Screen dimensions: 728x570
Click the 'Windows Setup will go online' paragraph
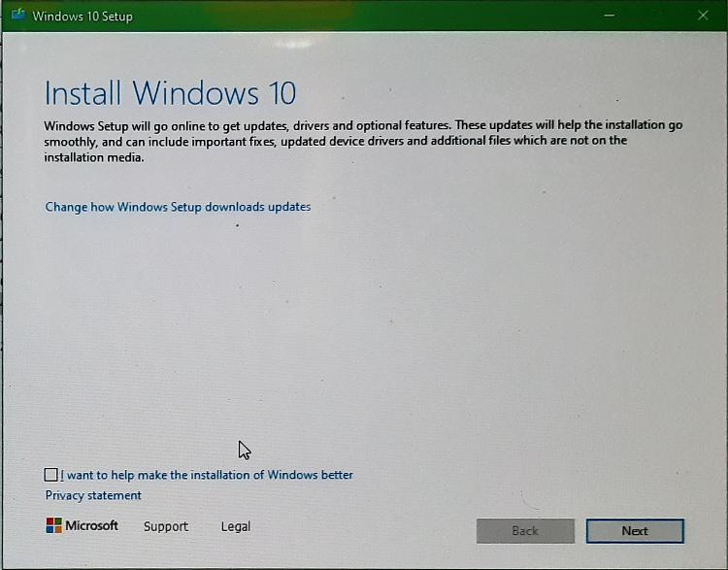pos(363,141)
